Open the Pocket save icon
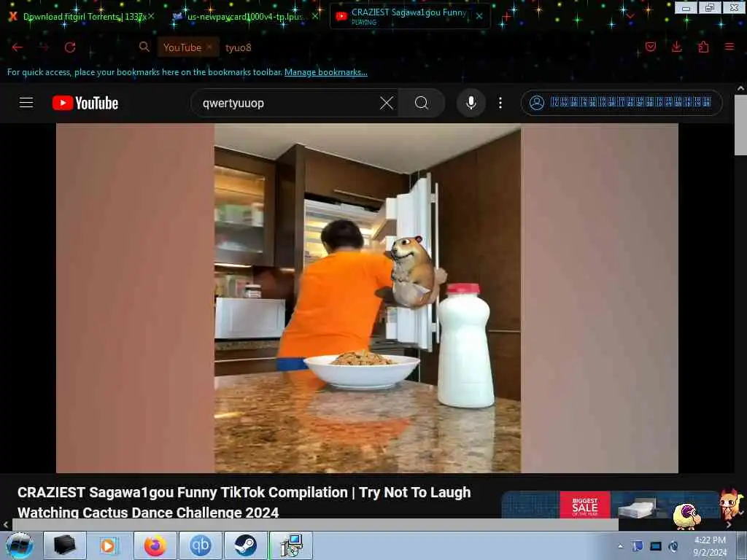747x560 pixels. coord(651,47)
